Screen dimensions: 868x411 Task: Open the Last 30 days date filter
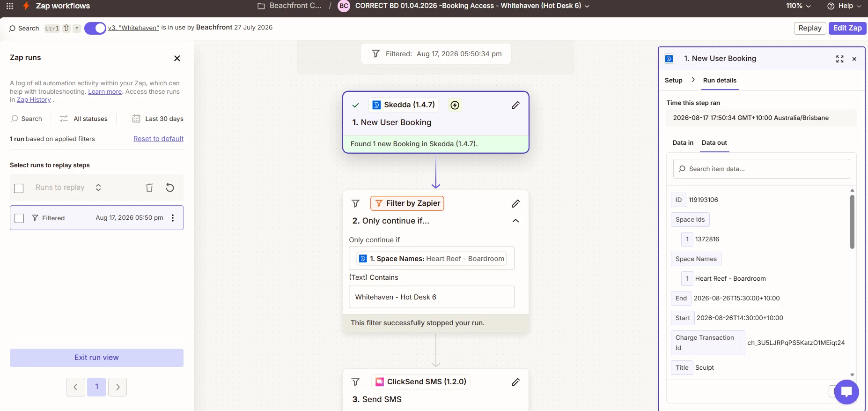[158, 119]
